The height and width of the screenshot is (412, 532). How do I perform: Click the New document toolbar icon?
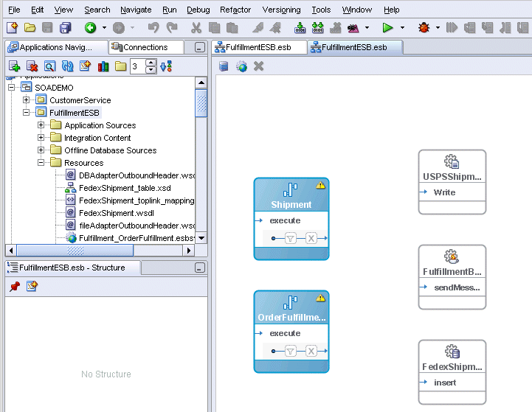[x=13, y=27]
